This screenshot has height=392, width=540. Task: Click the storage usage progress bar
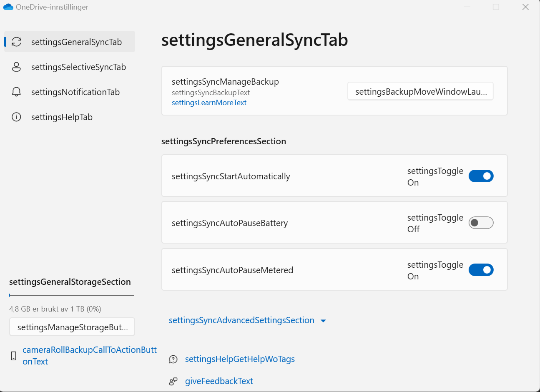pos(72,295)
